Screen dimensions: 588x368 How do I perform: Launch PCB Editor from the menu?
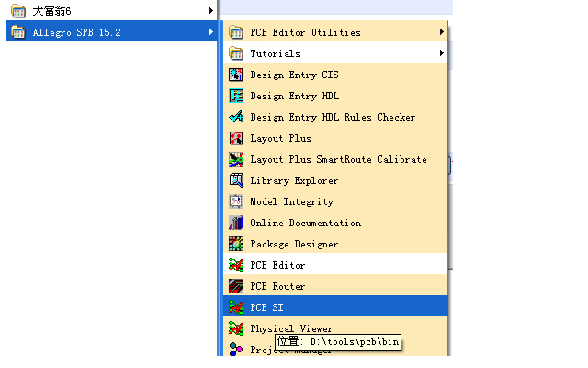[x=335, y=265]
